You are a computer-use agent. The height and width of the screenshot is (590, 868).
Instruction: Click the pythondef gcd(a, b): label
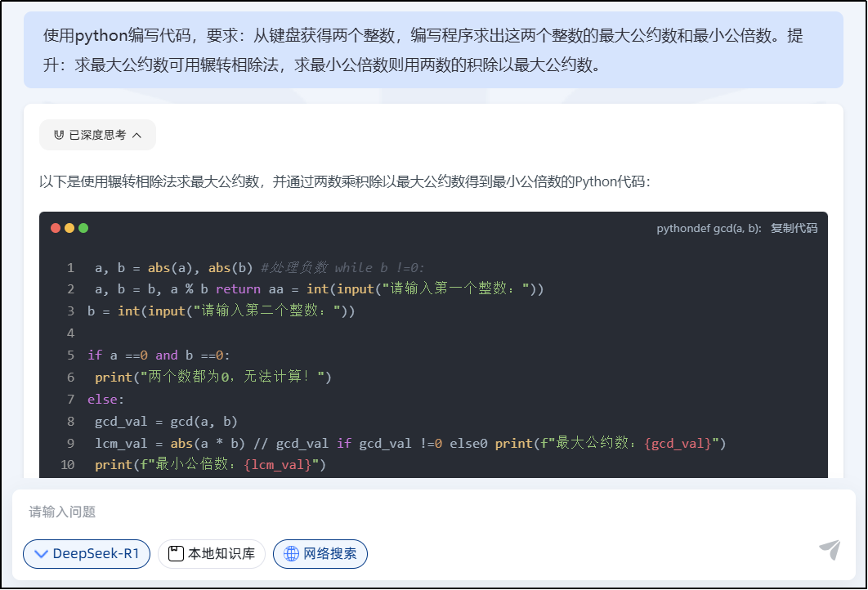click(709, 228)
